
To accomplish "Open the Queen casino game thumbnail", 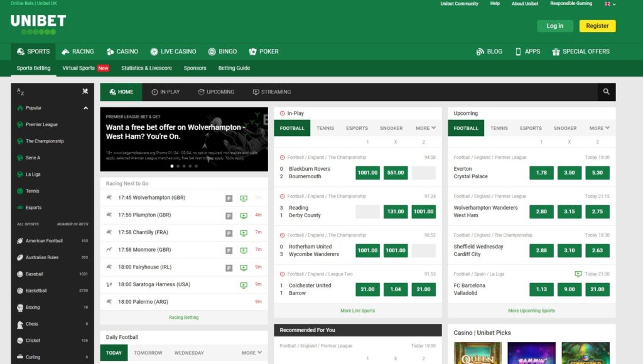I will point(477,353).
